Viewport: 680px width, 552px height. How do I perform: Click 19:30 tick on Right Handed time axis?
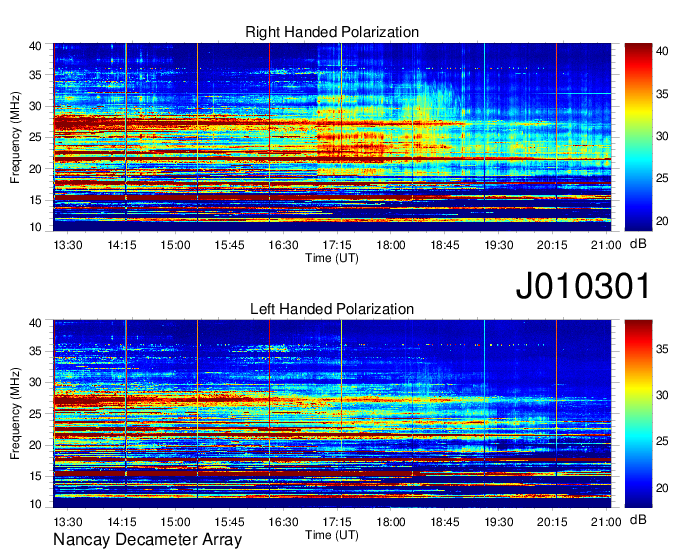point(499,245)
